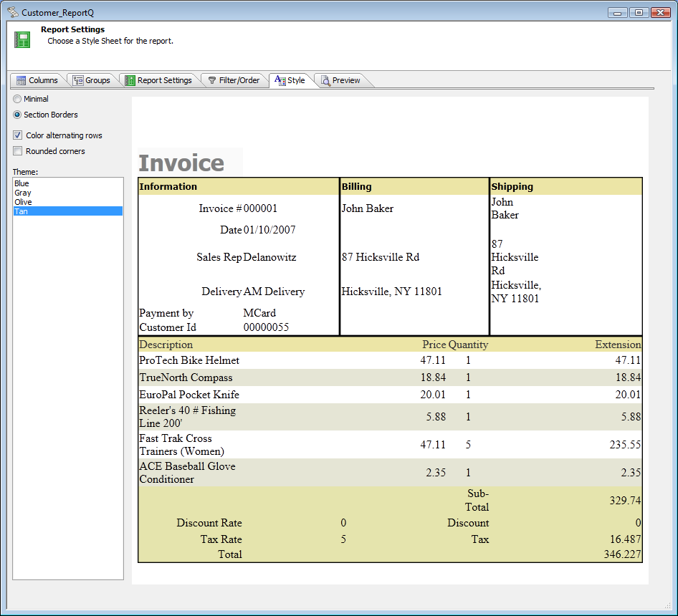Open the Groups tab
The width and height of the screenshot is (678, 616).
pyautogui.click(x=92, y=80)
